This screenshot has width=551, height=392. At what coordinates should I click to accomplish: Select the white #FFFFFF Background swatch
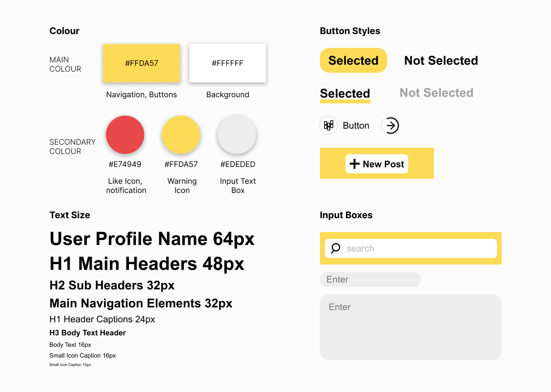(x=227, y=63)
